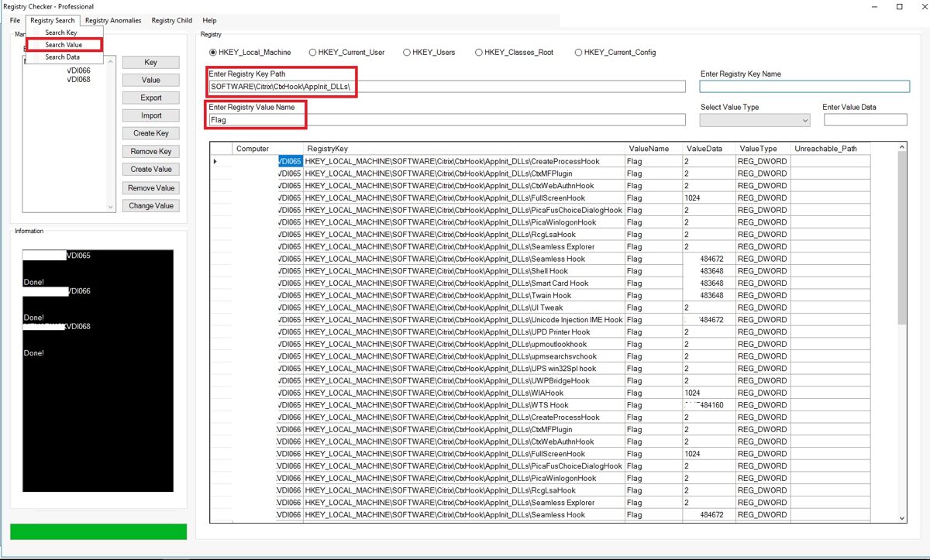Select the Unicode Injection IME Hook key cell

464,320
